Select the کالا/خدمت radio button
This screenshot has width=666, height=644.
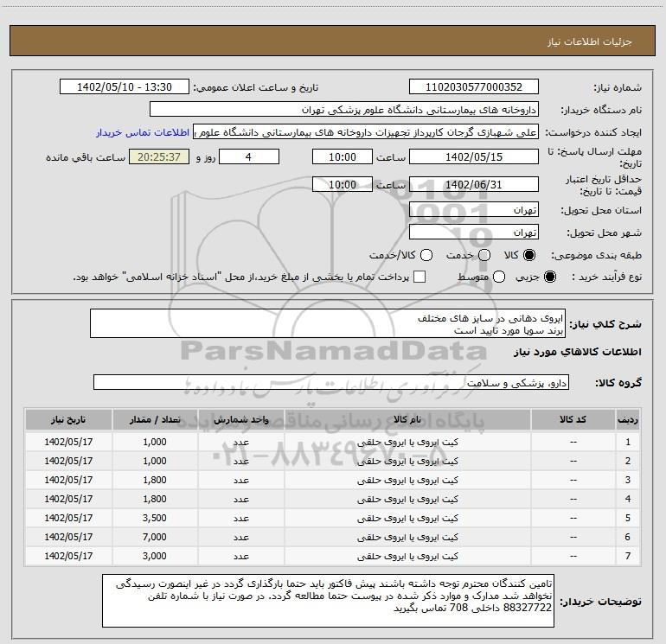[x=426, y=255]
